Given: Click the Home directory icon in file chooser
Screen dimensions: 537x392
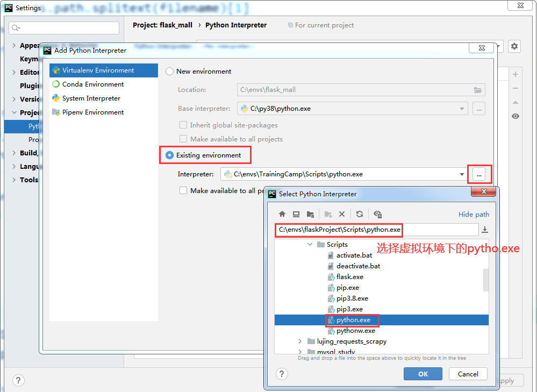Looking at the screenshot, I should coord(282,214).
